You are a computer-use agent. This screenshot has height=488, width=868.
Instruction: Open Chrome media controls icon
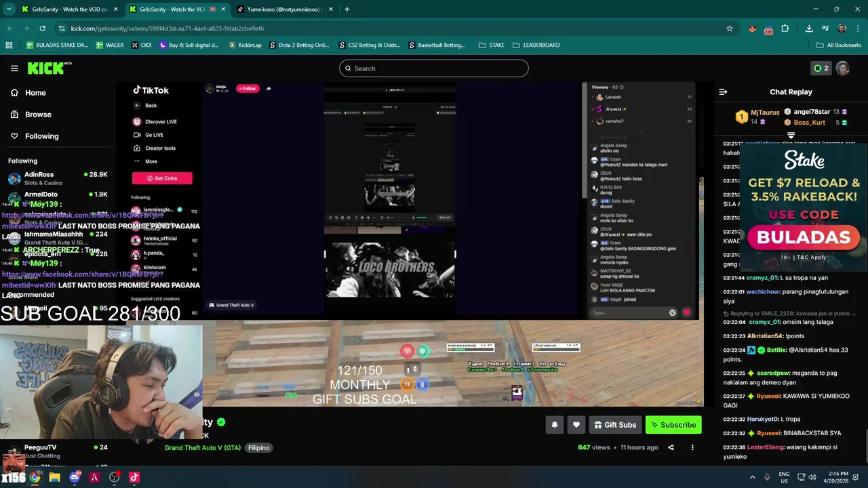[825, 28]
